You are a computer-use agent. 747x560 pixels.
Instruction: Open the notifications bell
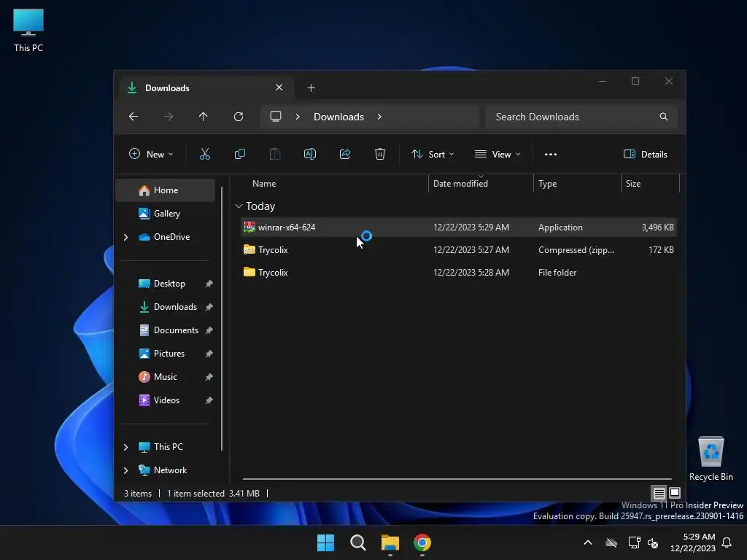pos(727,542)
